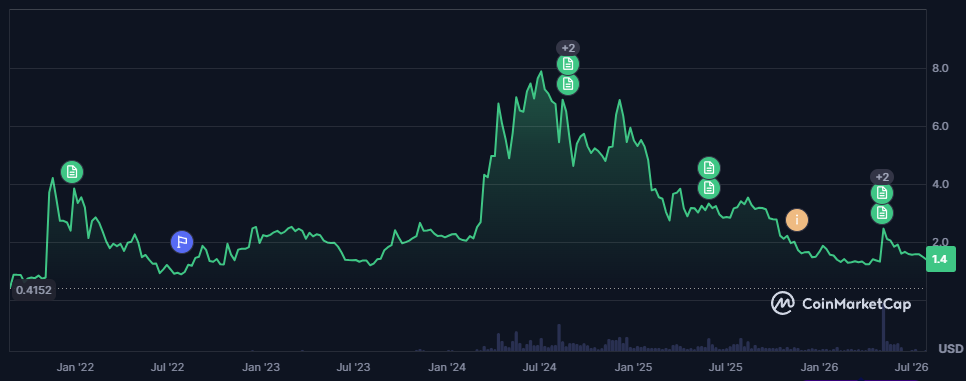
Task: Open the upper document marker near Jul '25
Action: (x=709, y=168)
